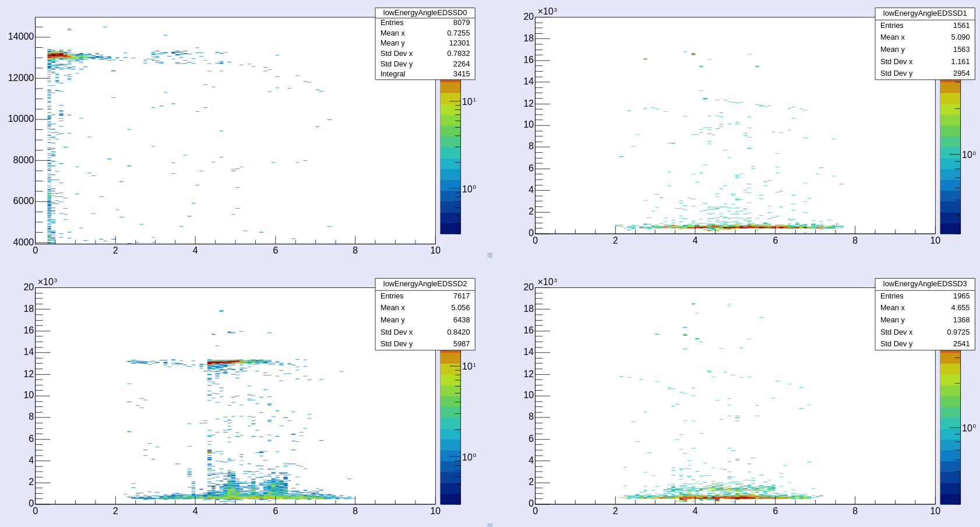Click the Entries row in EDSSD1 stats box

tap(925, 26)
